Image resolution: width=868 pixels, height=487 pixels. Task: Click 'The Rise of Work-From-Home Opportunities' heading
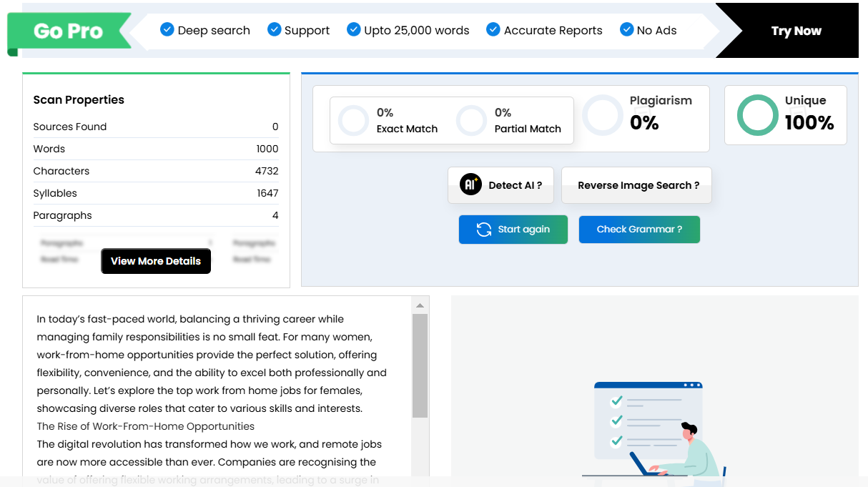pos(146,426)
